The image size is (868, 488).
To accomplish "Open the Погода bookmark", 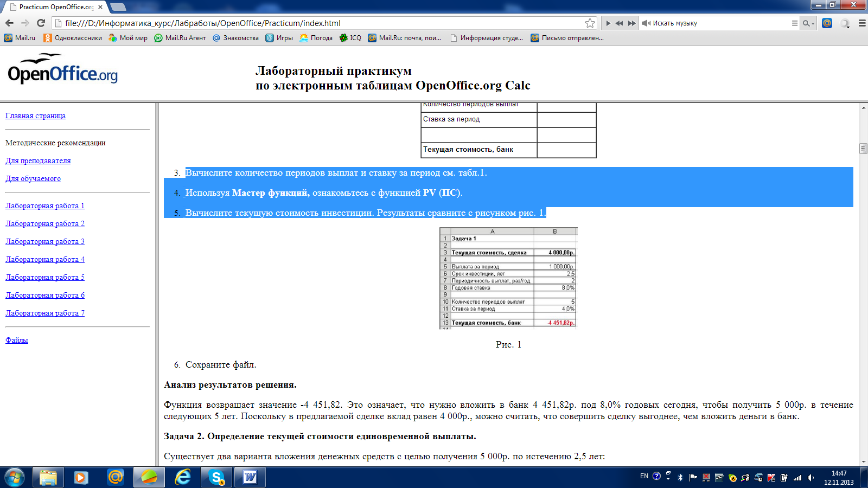I will point(316,38).
